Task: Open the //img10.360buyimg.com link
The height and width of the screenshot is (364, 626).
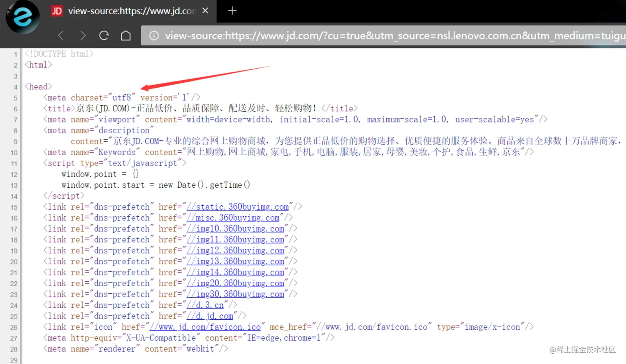Action: coord(236,229)
